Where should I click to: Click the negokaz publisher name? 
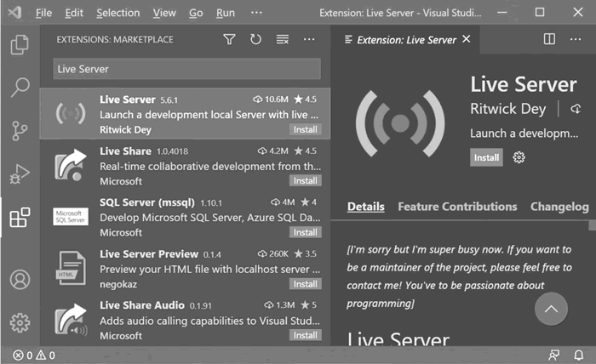[x=118, y=284]
